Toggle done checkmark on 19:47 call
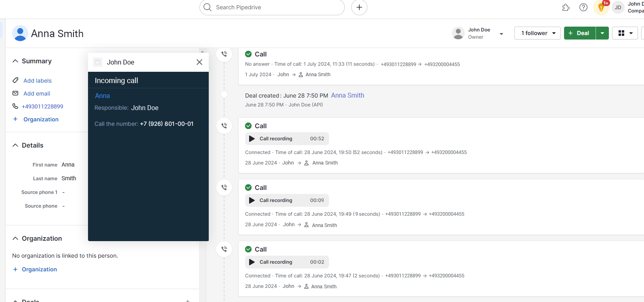 tap(248, 249)
